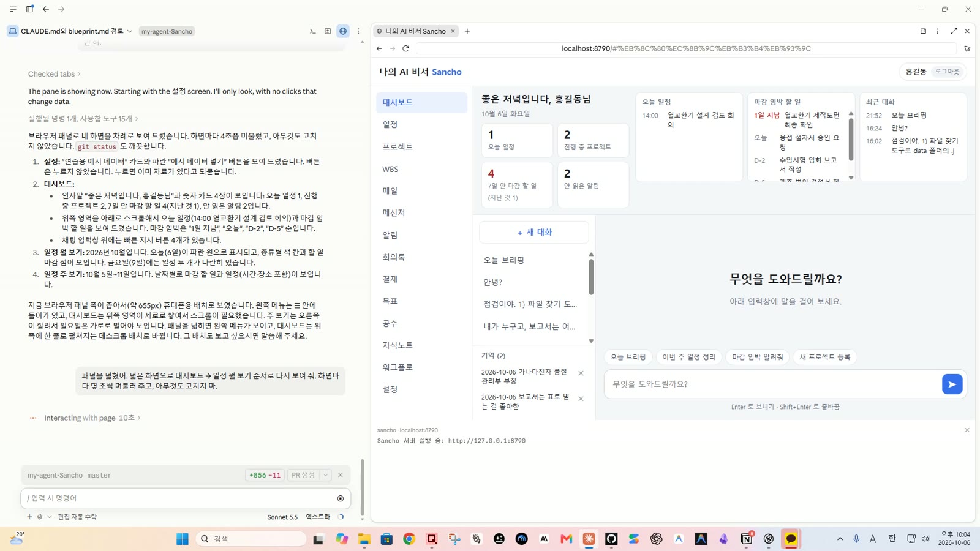Click the 마감 임박 알려줘 quick chip
980x551 pixels.
[758, 357]
